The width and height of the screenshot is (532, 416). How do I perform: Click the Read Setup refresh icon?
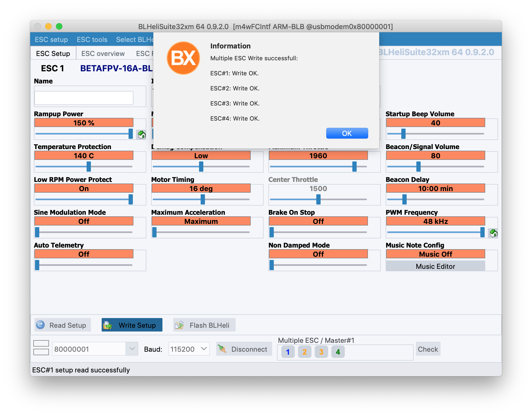point(41,325)
